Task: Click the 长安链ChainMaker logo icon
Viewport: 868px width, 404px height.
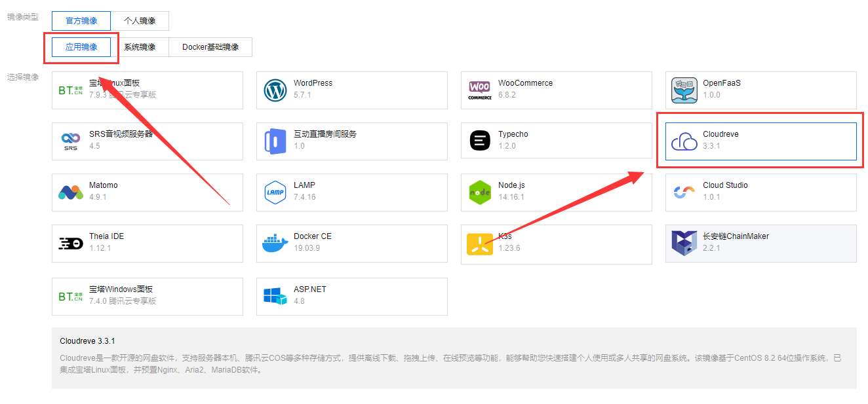Action: pyautogui.click(x=684, y=244)
